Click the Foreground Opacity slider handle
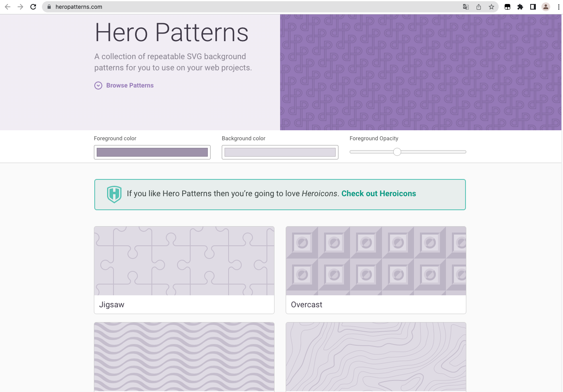Image resolution: width=563 pixels, height=392 pixels. pos(397,152)
